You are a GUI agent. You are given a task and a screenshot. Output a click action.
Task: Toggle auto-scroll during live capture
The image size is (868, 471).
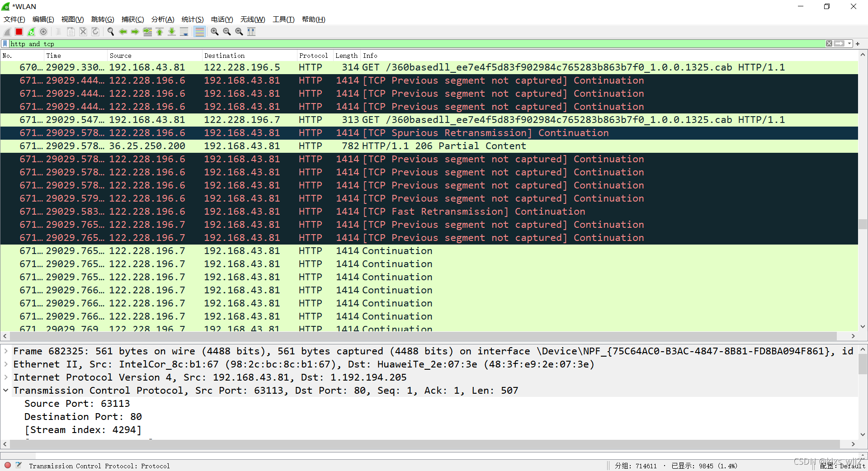tap(184, 32)
